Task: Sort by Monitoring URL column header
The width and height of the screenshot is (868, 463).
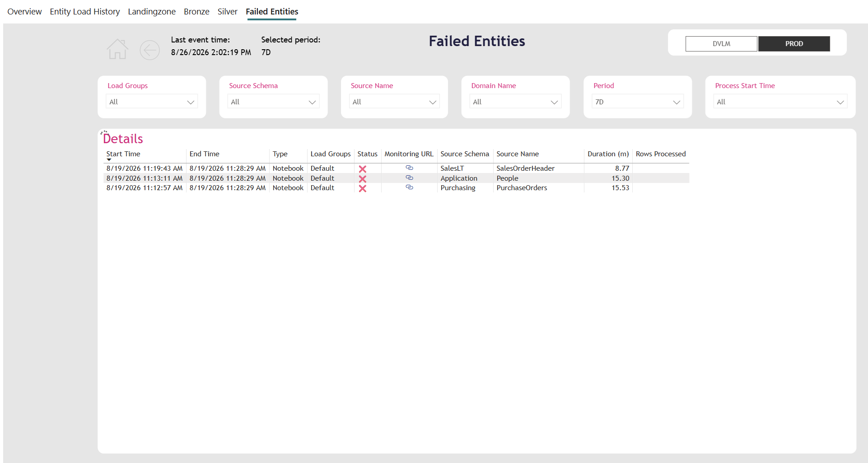Action: pos(409,154)
